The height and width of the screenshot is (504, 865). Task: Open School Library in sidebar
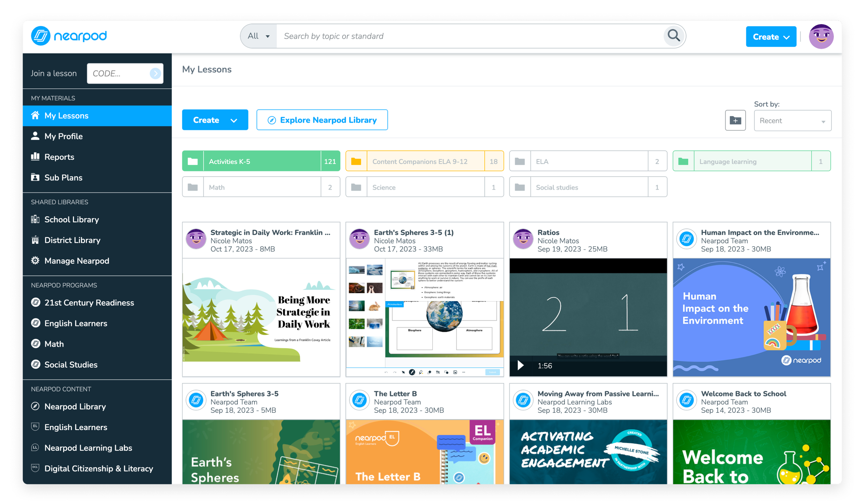[x=71, y=220]
